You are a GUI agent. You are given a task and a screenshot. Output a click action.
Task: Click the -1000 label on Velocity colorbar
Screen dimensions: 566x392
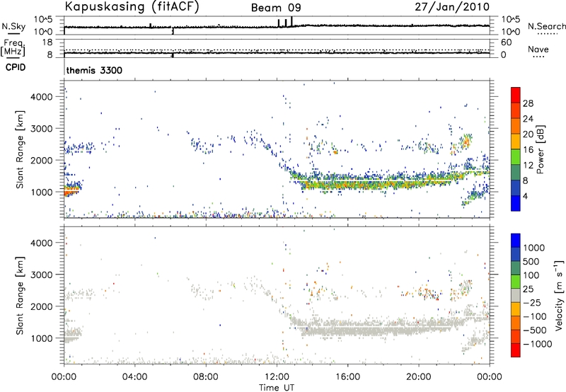click(x=537, y=344)
